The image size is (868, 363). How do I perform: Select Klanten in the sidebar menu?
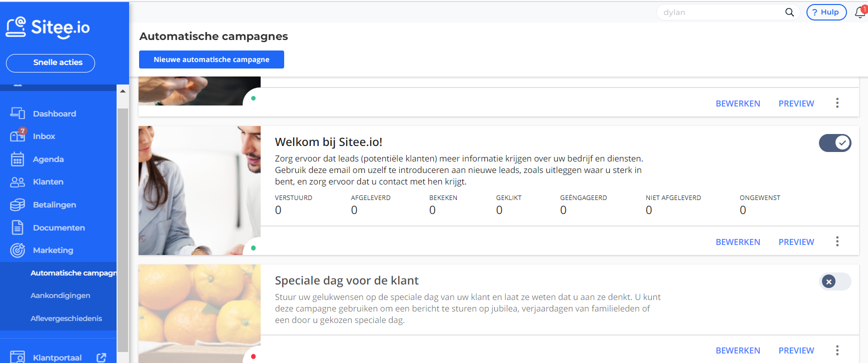click(48, 181)
